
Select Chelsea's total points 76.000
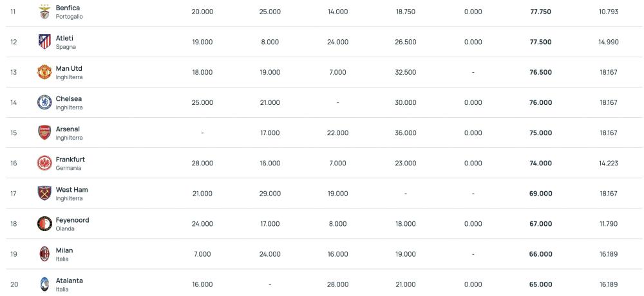[540, 103]
